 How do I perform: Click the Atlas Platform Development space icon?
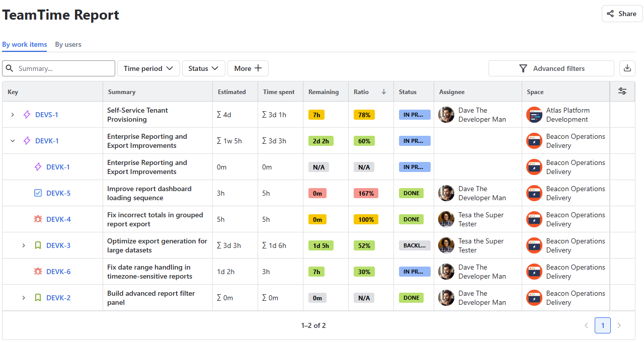[x=534, y=115]
